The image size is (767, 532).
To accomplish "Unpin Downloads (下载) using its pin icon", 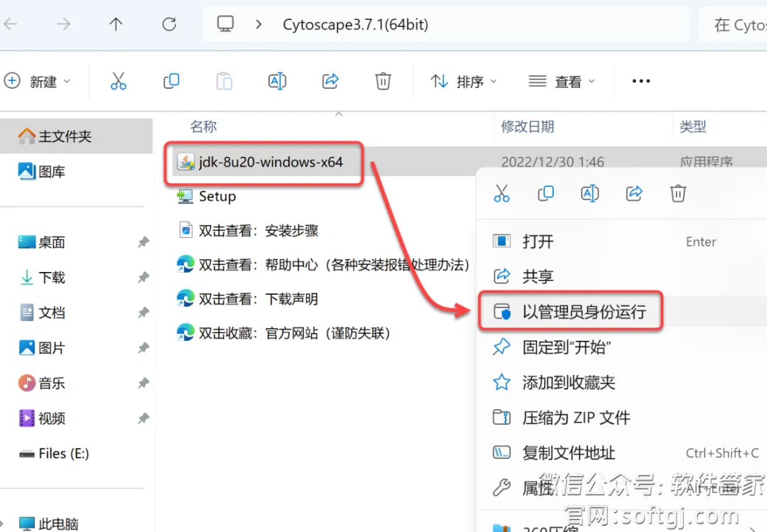I will click(x=143, y=278).
